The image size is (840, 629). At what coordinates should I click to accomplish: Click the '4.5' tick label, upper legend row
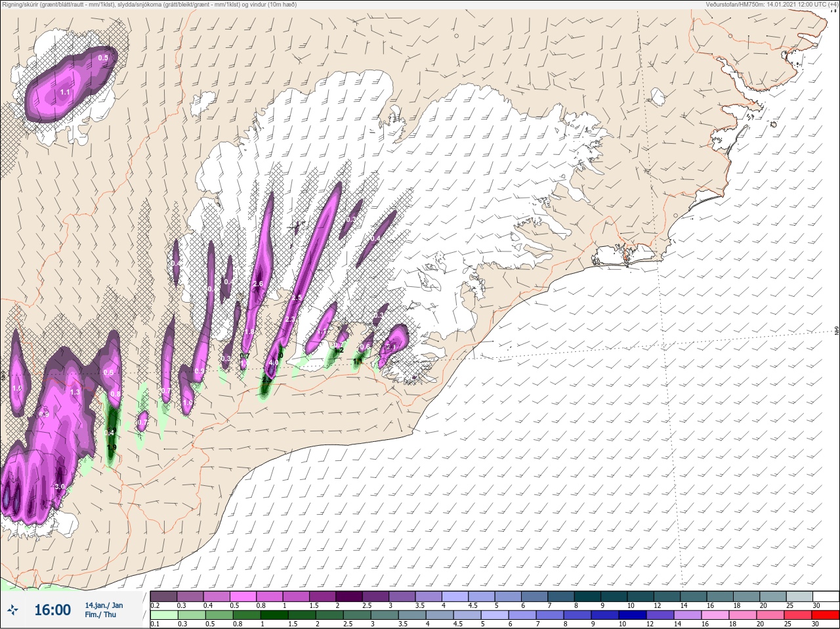pyautogui.click(x=473, y=605)
